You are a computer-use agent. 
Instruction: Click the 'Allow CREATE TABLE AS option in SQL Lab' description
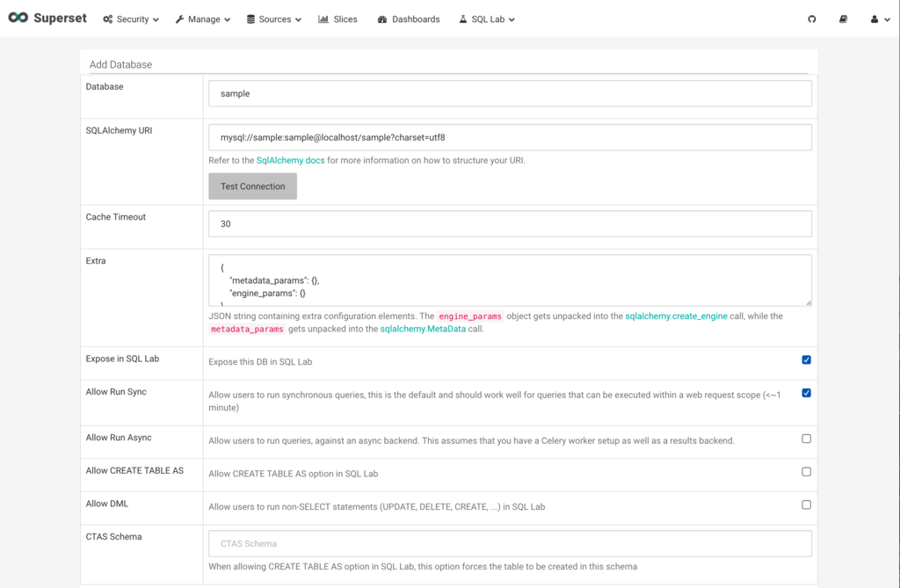click(294, 474)
